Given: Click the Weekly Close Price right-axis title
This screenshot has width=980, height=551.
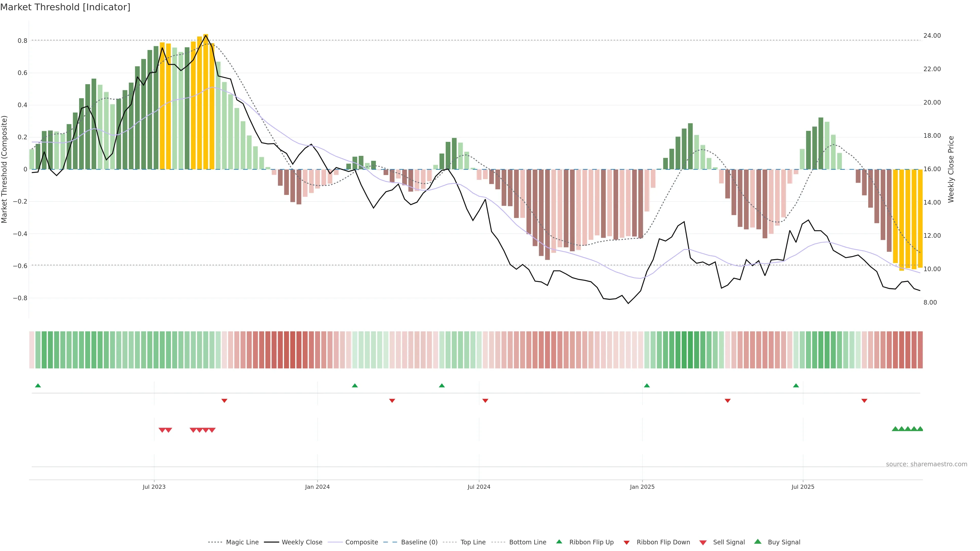Looking at the screenshot, I should 951,169.
